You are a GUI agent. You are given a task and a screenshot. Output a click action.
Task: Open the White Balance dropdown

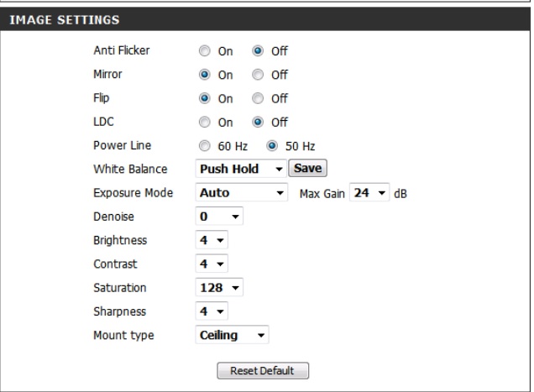pyautogui.click(x=240, y=169)
